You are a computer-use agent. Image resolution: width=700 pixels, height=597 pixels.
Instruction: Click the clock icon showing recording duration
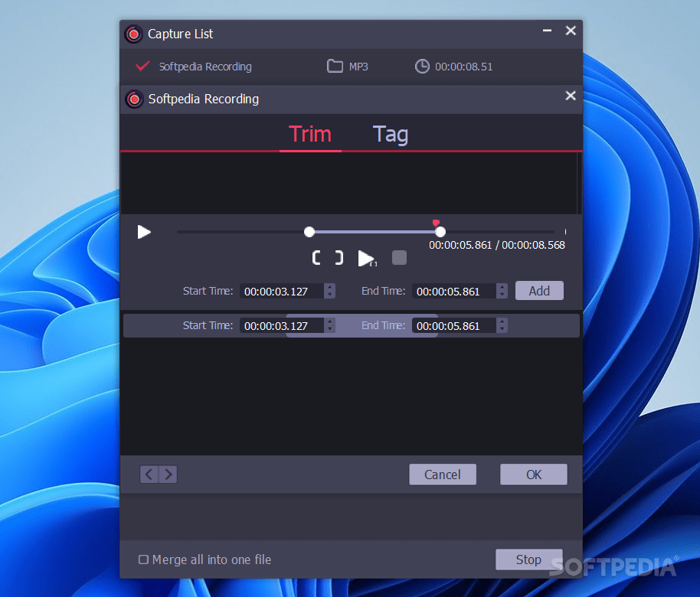(422, 67)
